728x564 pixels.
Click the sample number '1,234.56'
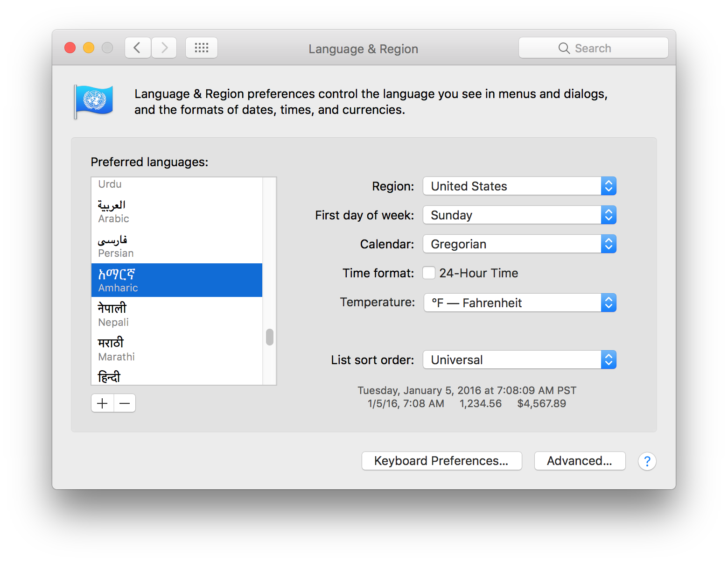pos(480,403)
